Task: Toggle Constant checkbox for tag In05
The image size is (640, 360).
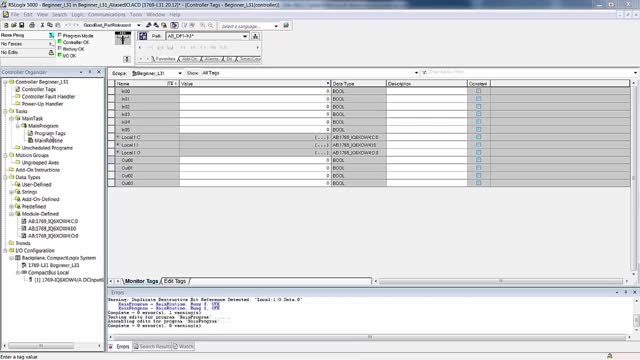Action: (478, 129)
